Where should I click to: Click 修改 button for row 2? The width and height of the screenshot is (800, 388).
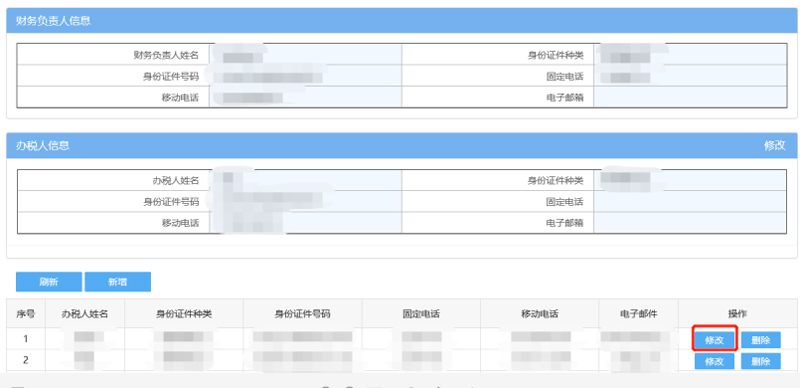714,361
